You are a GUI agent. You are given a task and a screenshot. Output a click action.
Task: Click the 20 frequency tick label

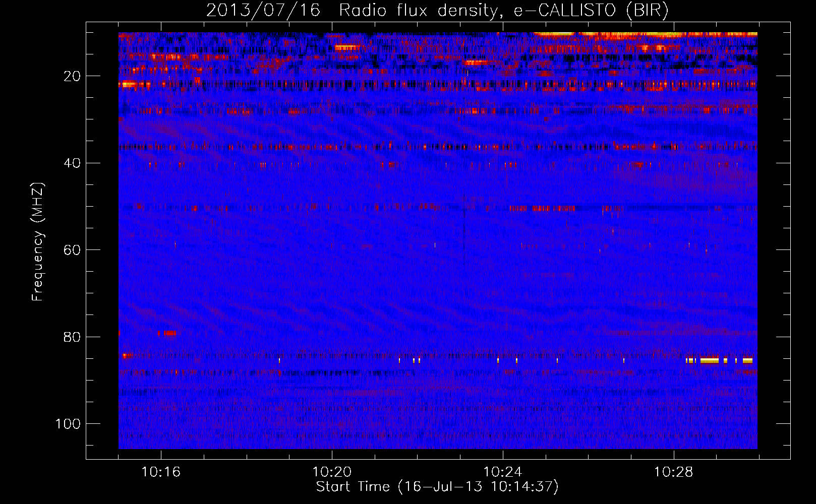tap(72, 76)
